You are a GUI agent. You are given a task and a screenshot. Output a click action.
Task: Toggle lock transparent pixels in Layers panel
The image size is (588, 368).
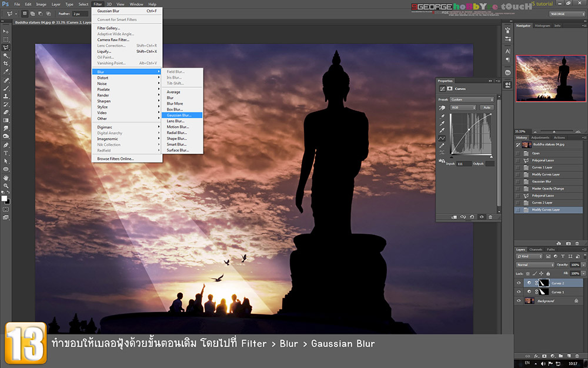click(528, 274)
